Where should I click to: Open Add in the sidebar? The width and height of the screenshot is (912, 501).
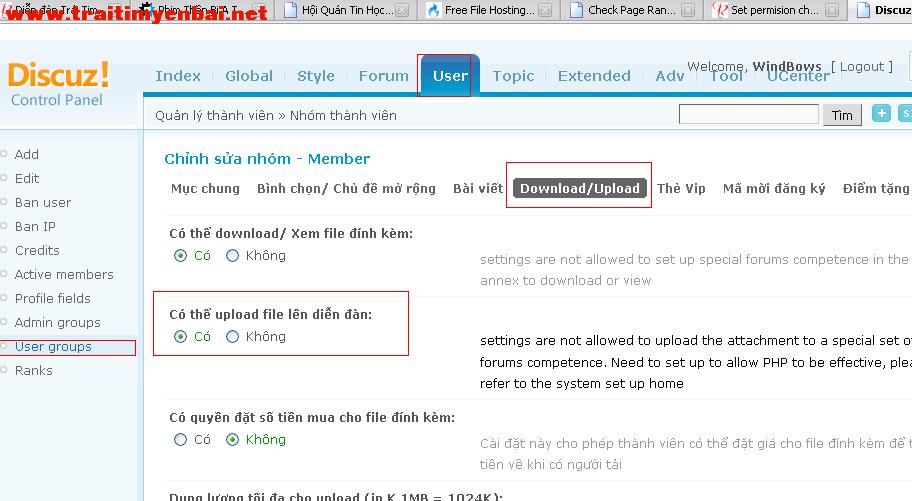pos(27,154)
